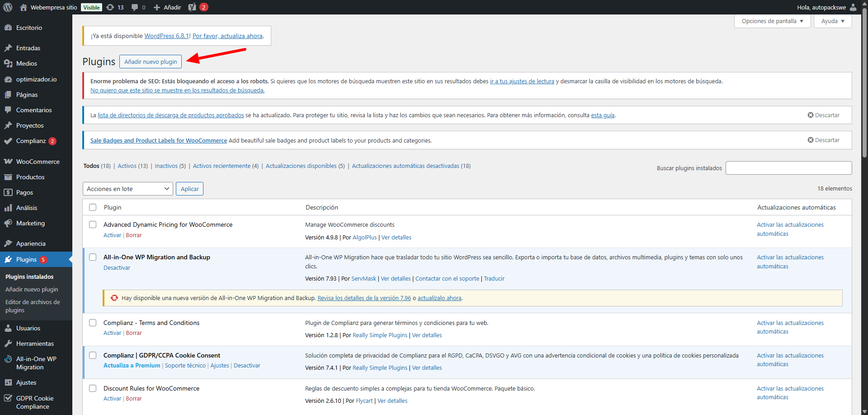Click the Análisis bar chart icon
868x415 pixels.
coord(8,208)
